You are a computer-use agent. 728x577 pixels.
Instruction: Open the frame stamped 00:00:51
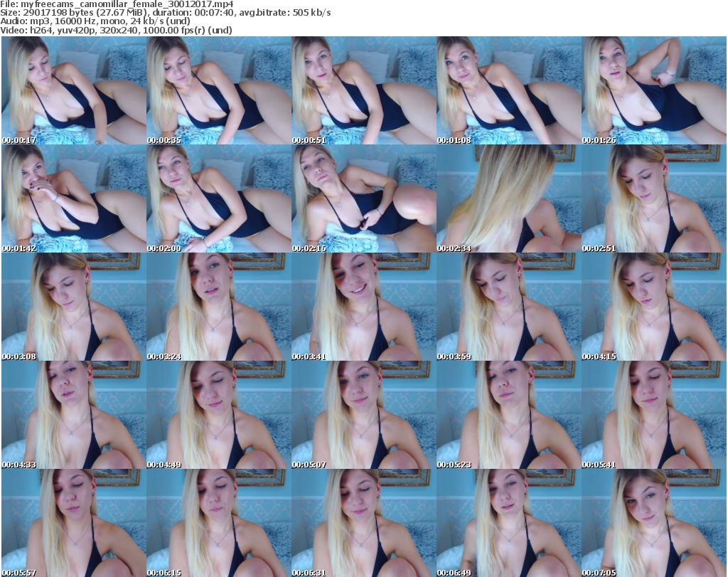pos(363,90)
